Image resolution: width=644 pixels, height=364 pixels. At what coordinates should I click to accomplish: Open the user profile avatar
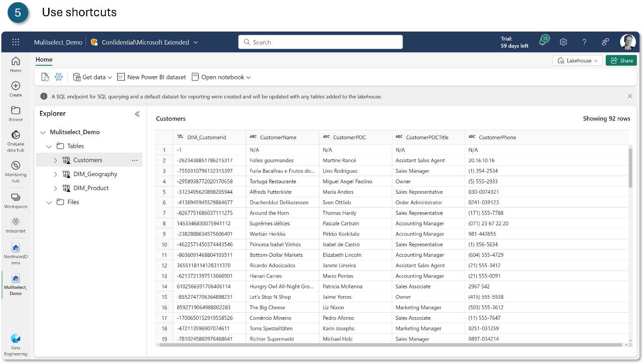coord(628,42)
